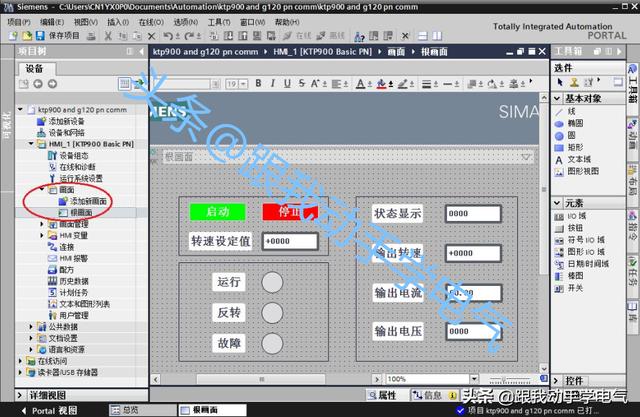Click the green 启动 button on canvas
Viewport: 640px width, 417px height.
pos(218,212)
